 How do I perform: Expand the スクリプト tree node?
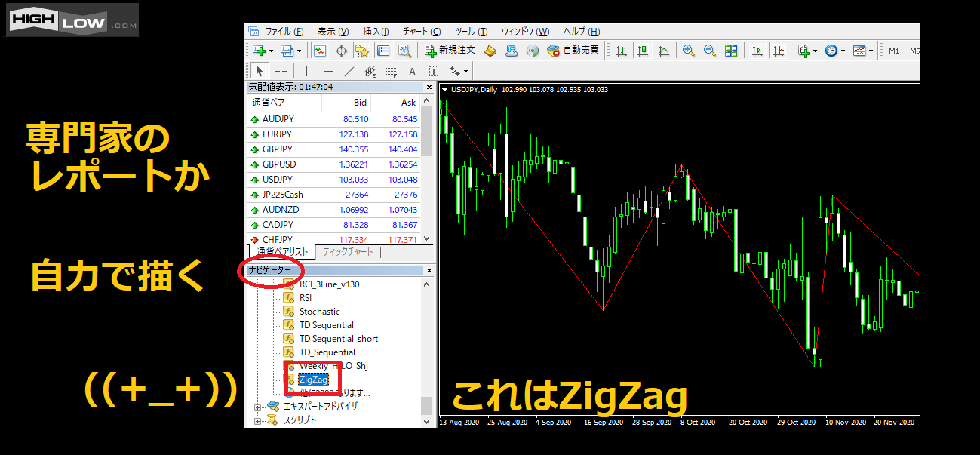pyautogui.click(x=258, y=420)
